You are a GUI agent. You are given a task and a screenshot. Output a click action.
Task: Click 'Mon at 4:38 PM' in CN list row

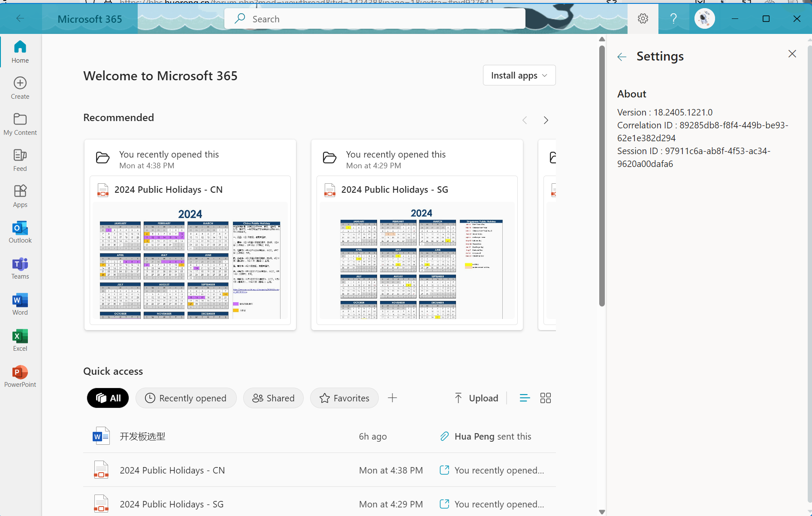[391, 470]
